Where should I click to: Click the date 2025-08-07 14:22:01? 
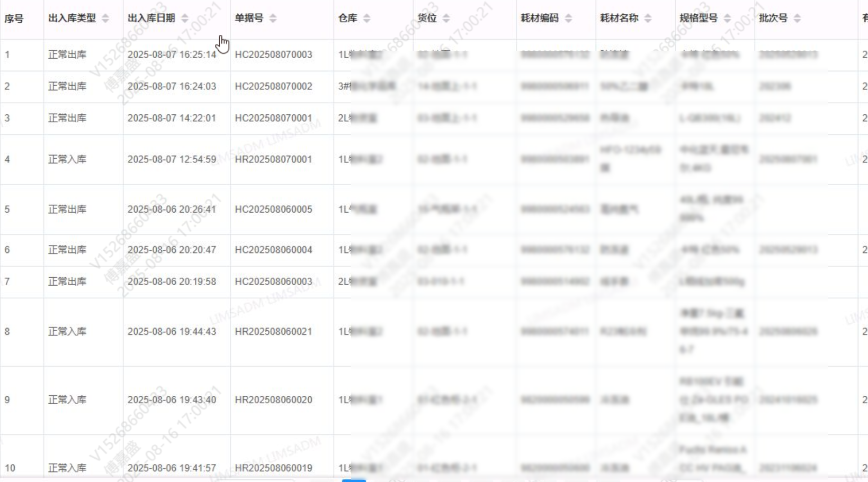click(172, 118)
